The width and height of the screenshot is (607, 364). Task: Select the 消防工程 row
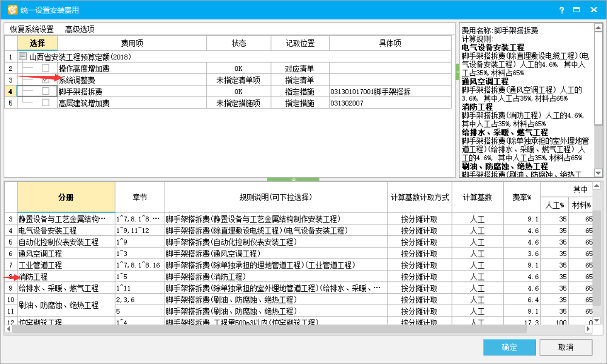click(x=299, y=277)
